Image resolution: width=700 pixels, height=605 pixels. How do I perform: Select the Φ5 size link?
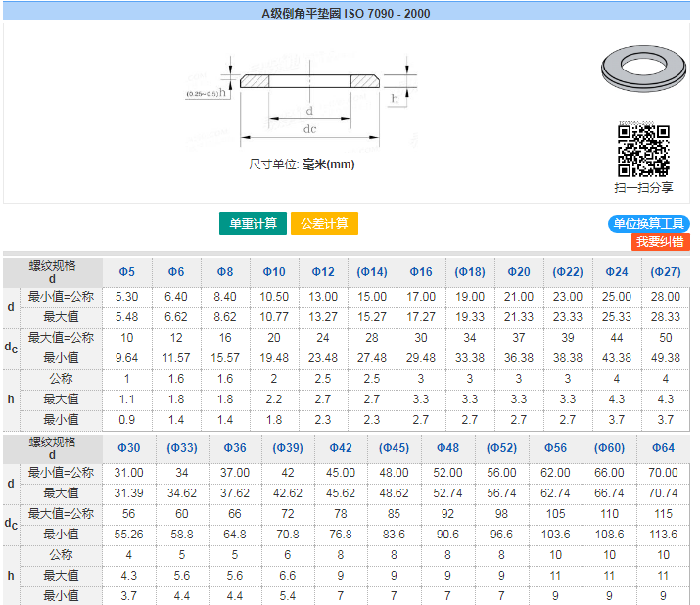[127, 271]
